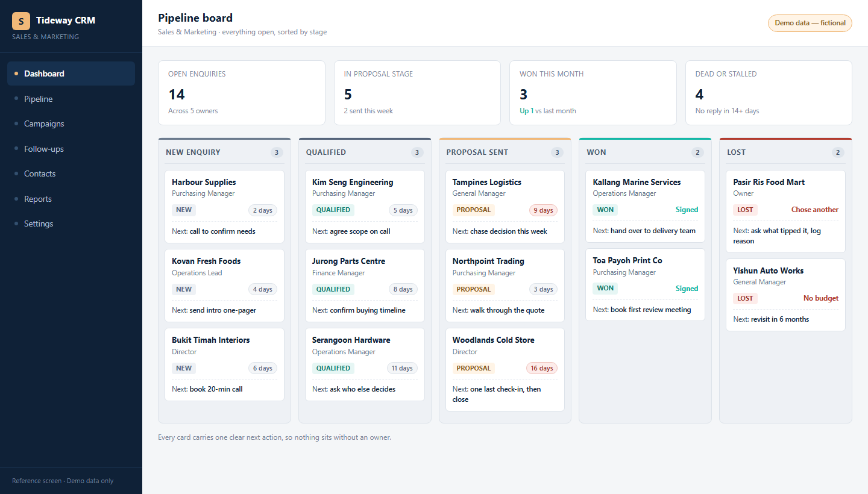This screenshot has width=868, height=494.
Task: Open the Serangoon Hardware card
Action: pos(365,364)
